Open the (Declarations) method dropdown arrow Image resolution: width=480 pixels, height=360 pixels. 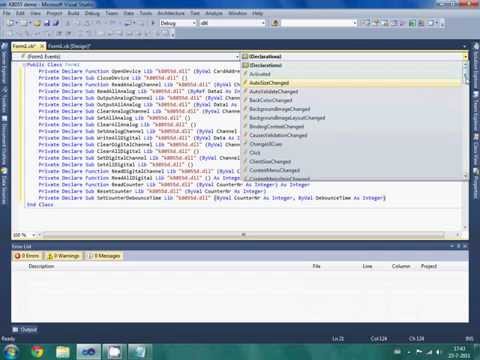[x=465, y=57]
